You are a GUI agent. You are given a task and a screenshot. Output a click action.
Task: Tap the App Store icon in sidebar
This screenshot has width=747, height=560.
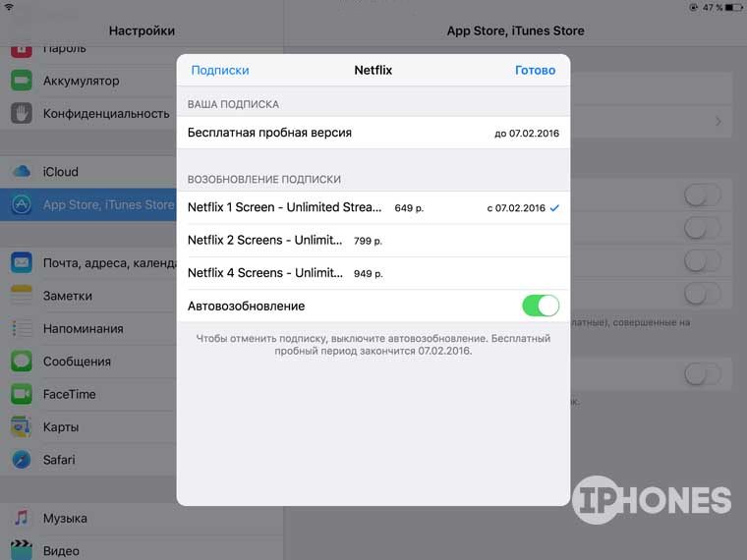(22, 204)
